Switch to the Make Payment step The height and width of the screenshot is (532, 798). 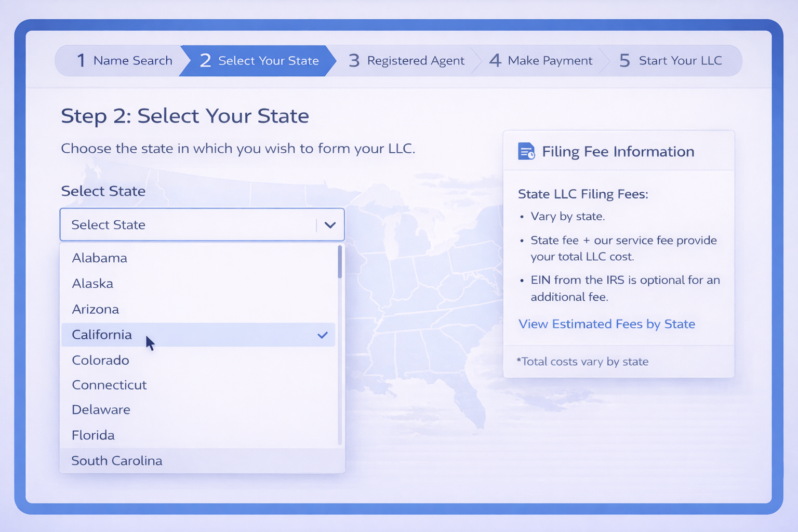click(550, 60)
